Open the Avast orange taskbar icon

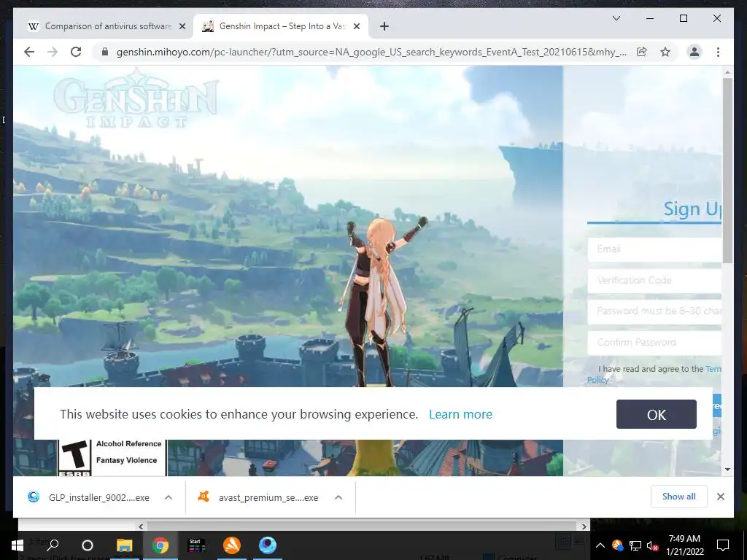click(232, 545)
